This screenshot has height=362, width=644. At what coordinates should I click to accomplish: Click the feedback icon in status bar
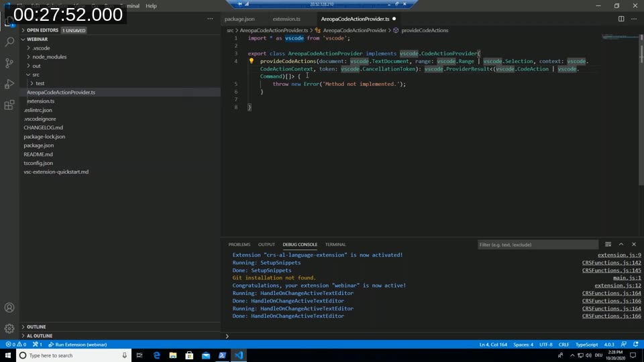(623, 345)
